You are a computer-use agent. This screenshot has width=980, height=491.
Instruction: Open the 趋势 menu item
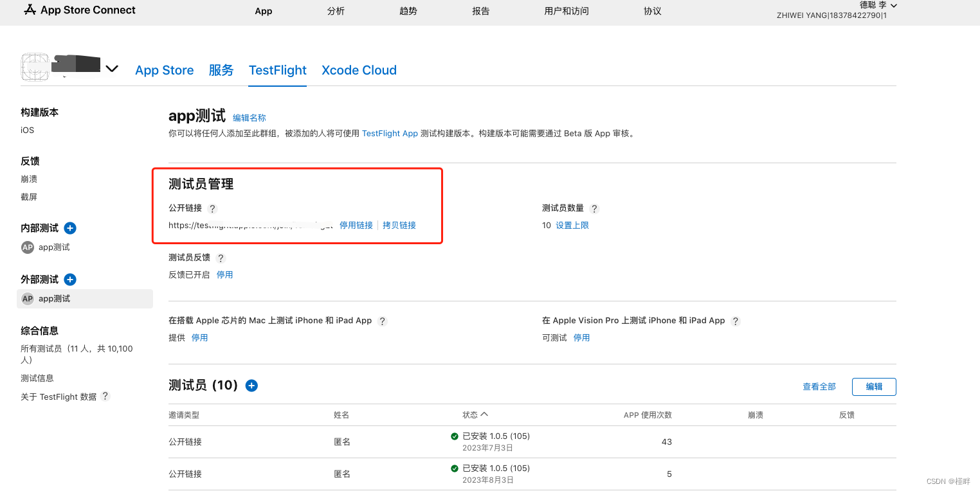click(408, 11)
